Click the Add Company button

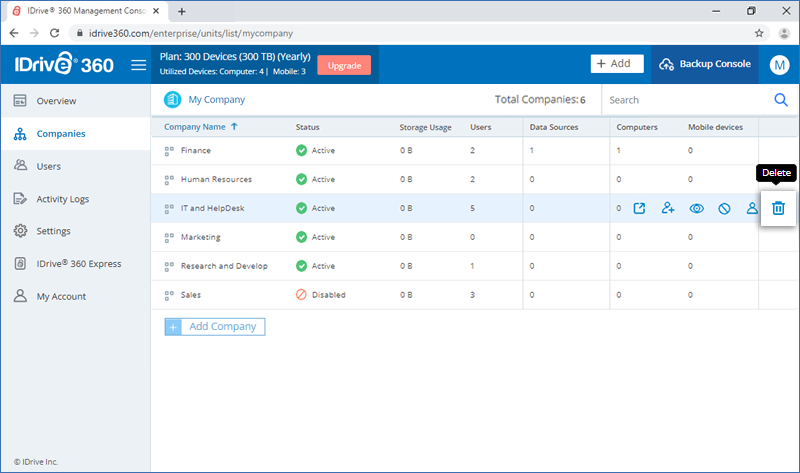(215, 327)
